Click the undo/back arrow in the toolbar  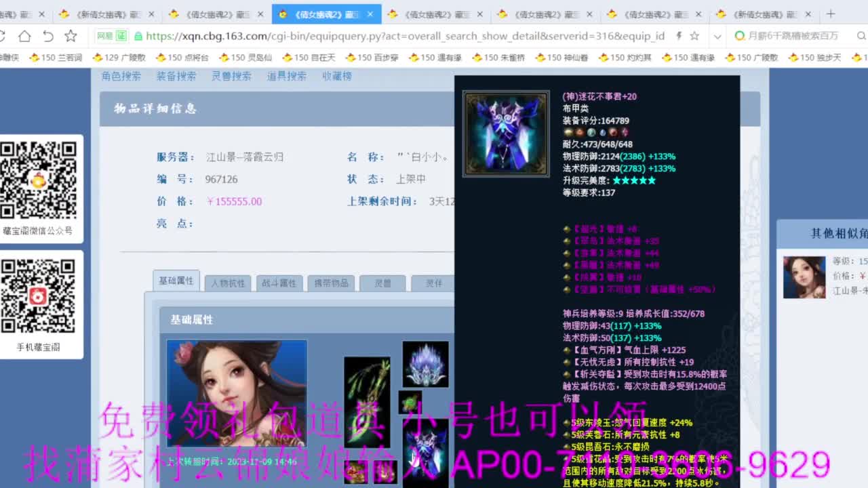point(48,36)
